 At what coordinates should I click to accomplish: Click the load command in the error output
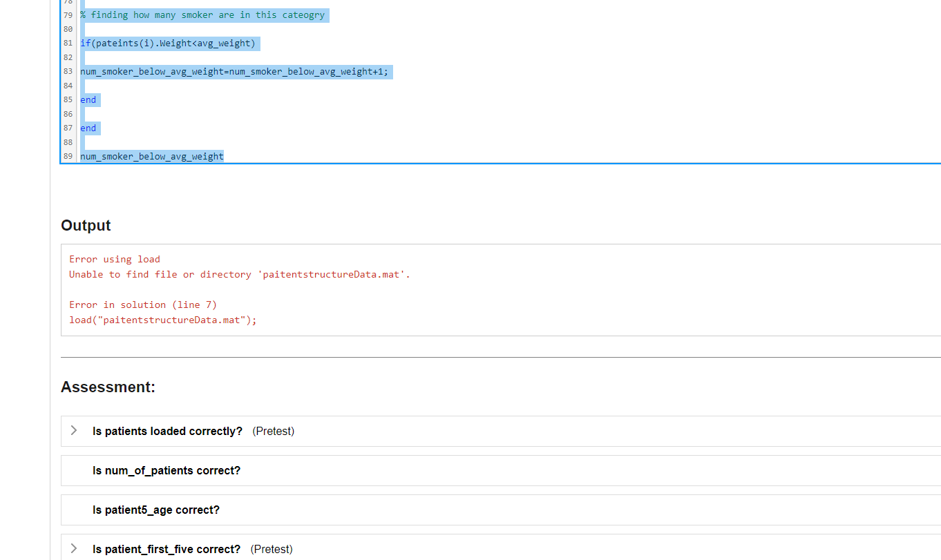click(x=162, y=320)
